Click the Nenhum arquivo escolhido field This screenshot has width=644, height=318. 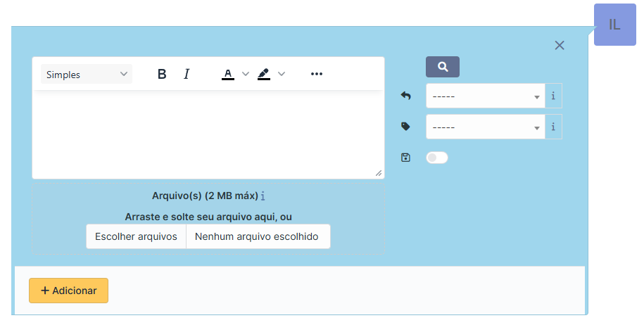[x=257, y=236]
